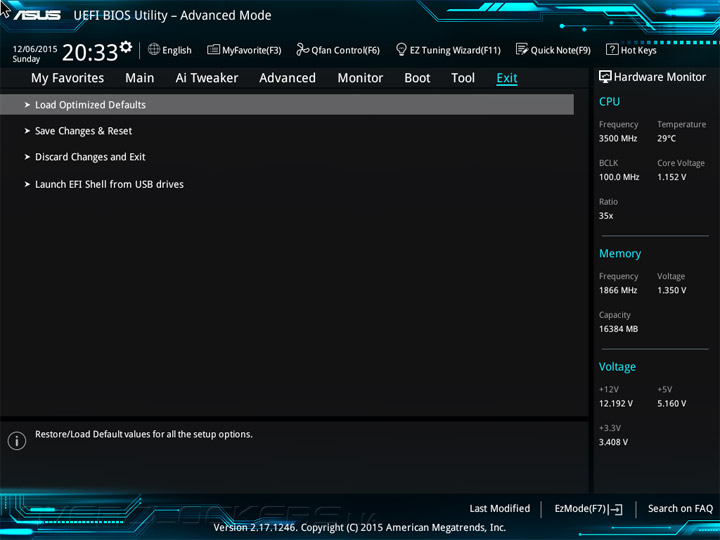The image size is (720, 540).
Task: Expand Save Changes & Reset arrow
Action: (x=27, y=131)
